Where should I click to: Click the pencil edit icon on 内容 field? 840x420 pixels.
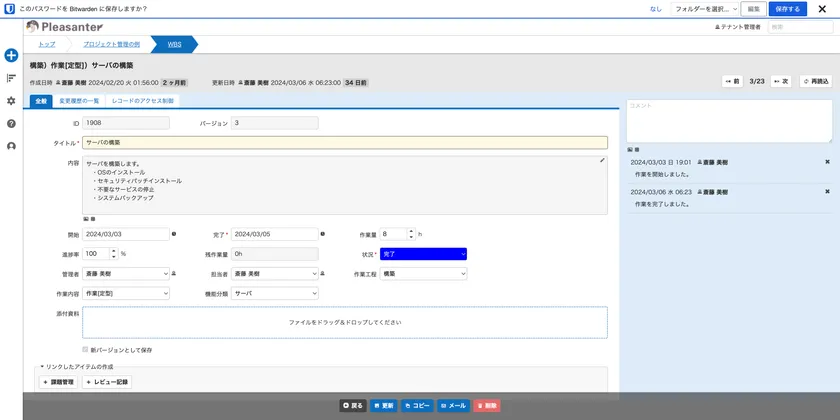602,160
